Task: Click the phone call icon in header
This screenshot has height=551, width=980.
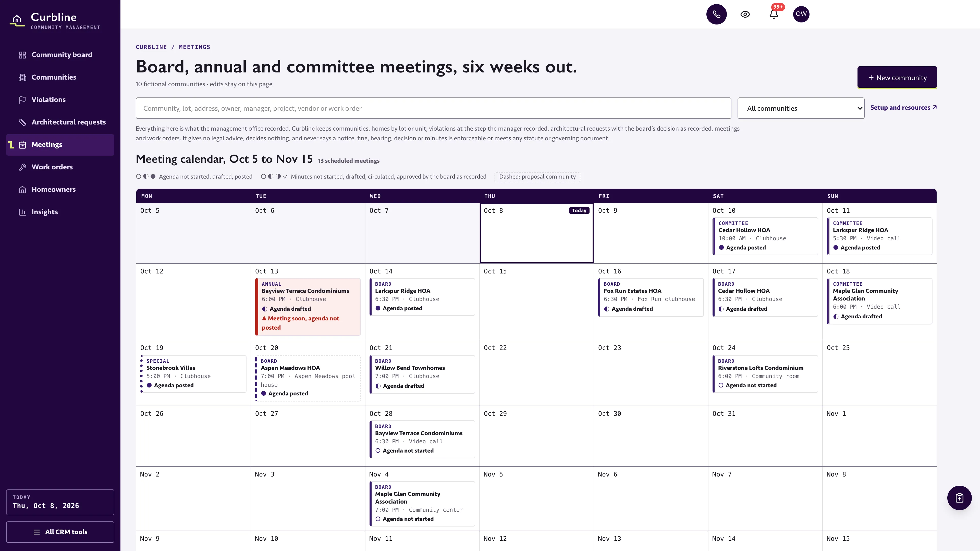Action: coord(716,14)
